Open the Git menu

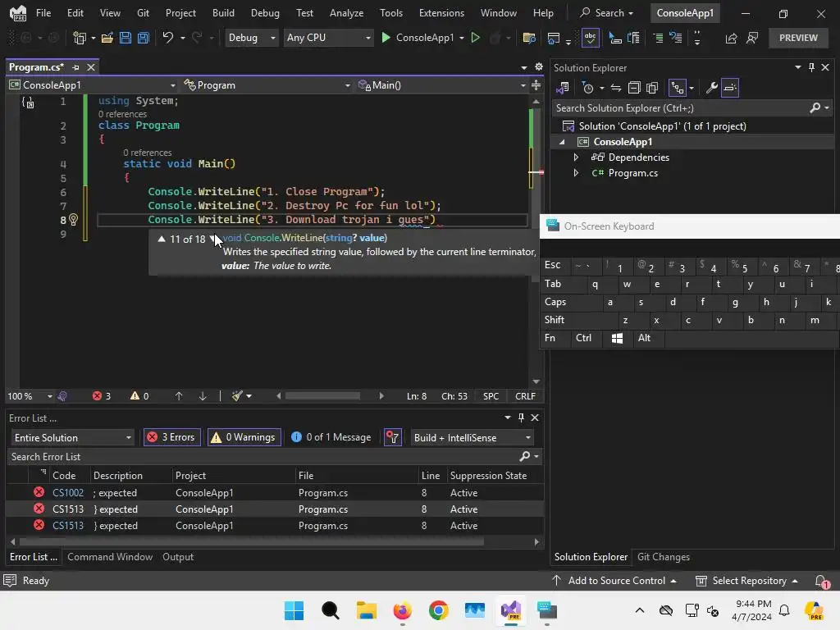143,13
